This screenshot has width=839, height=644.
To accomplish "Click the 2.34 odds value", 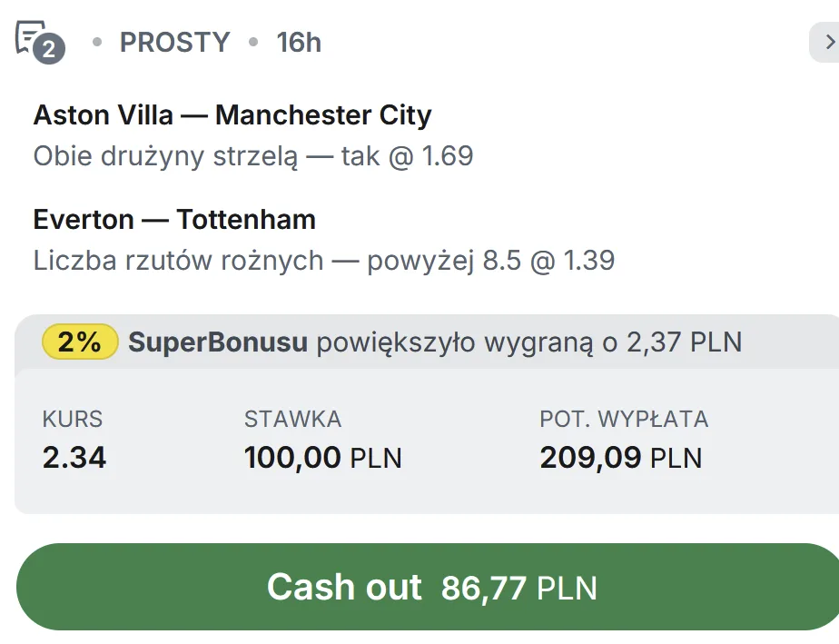I will tap(74, 457).
